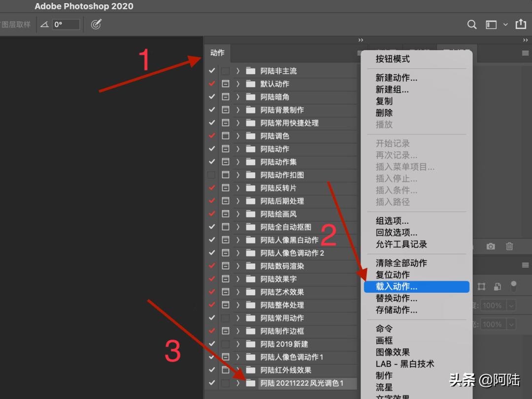Click the snapshot camera icon

(491, 246)
